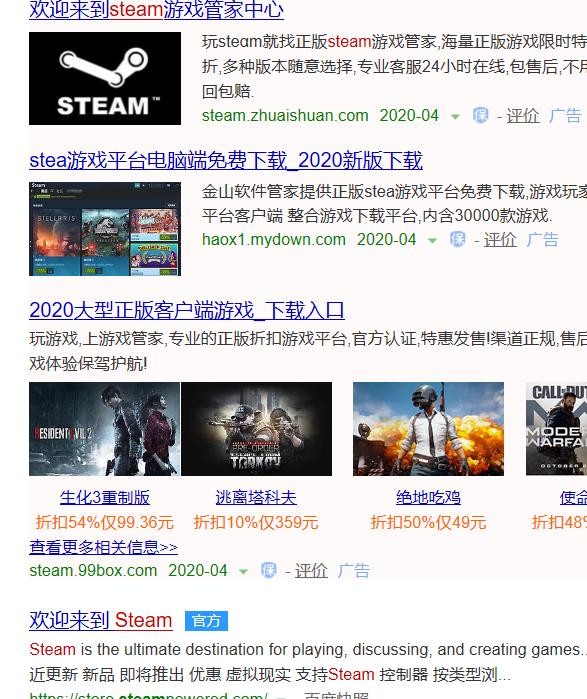Click the black STEAM logo thumbnail
This screenshot has width=587, height=699.
105,78
